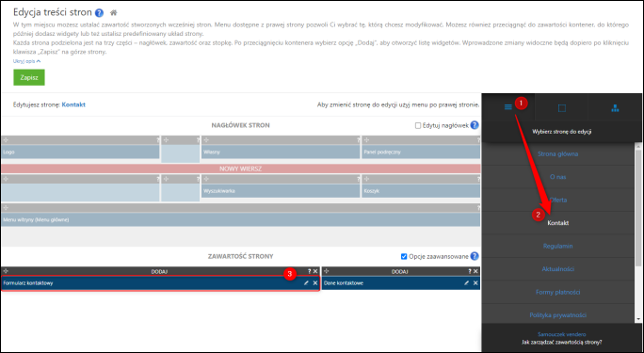
Task: Enable the Edytuj nagłówek checkbox
Action: pos(418,125)
